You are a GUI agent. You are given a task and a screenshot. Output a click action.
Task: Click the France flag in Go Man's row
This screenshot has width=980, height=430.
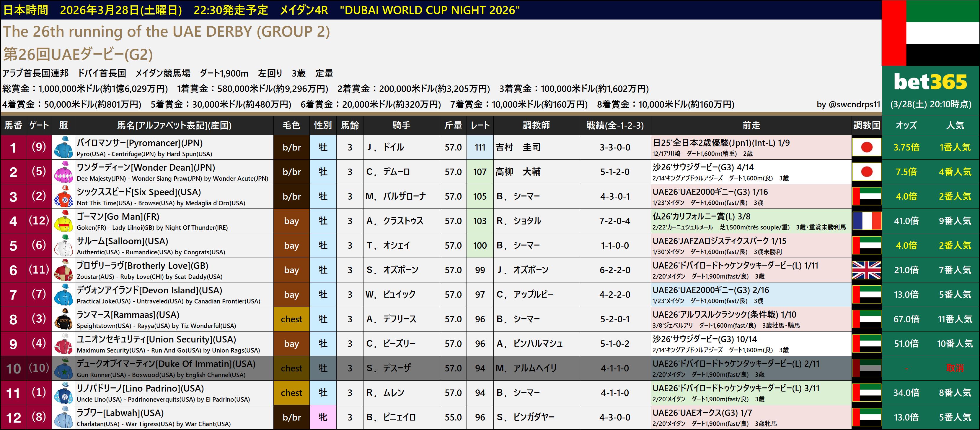866,221
